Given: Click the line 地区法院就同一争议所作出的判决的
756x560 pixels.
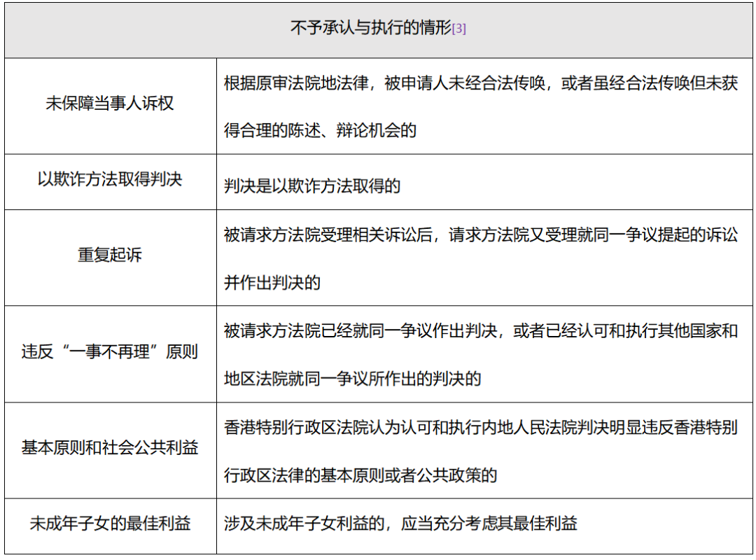Looking at the screenshot, I should (x=352, y=379).
